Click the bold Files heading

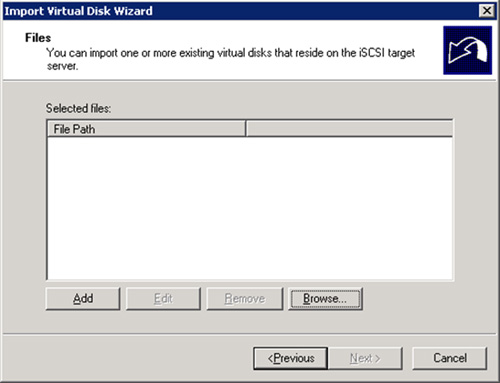[38, 38]
